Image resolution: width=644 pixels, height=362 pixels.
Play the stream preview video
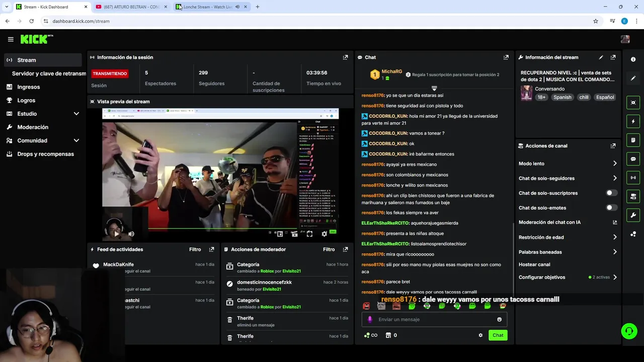[x=117, y=234]
